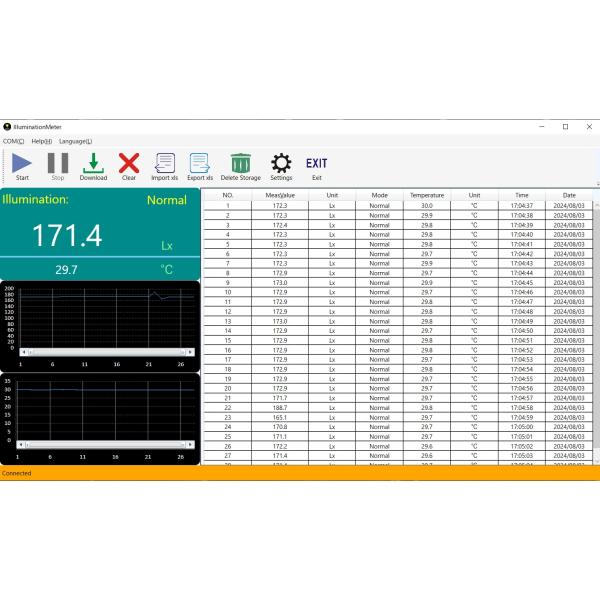Click the Import xls icon
The width and height of the screenshot is (600, 600).
point(165,163)
